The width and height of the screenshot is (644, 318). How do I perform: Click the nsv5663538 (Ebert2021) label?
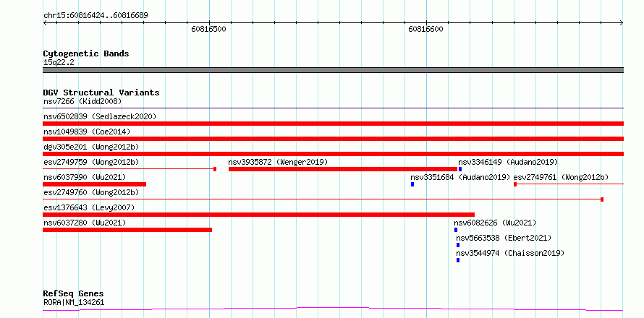click(x=504, y=238)
